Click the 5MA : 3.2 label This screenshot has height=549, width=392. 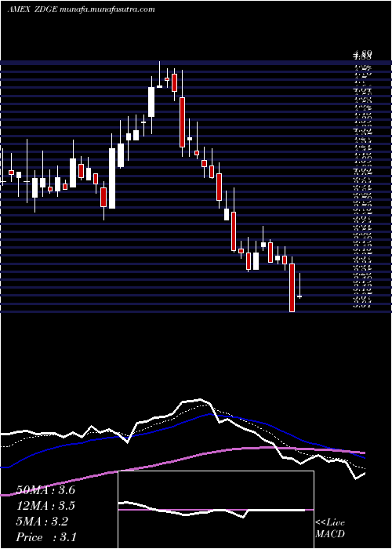point(42,522)
